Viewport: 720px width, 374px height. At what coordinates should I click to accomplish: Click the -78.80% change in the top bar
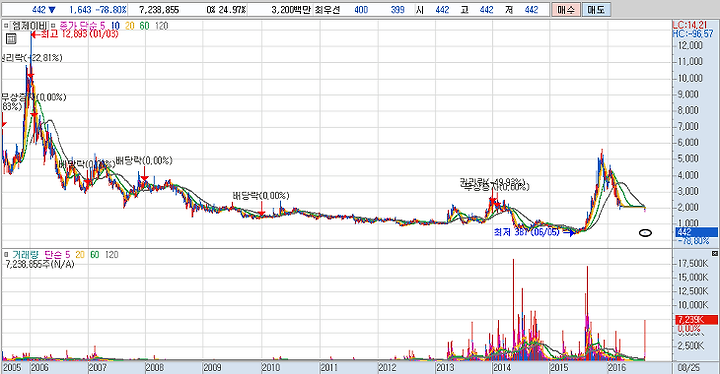pyautogui.click(x=112, y=10)
